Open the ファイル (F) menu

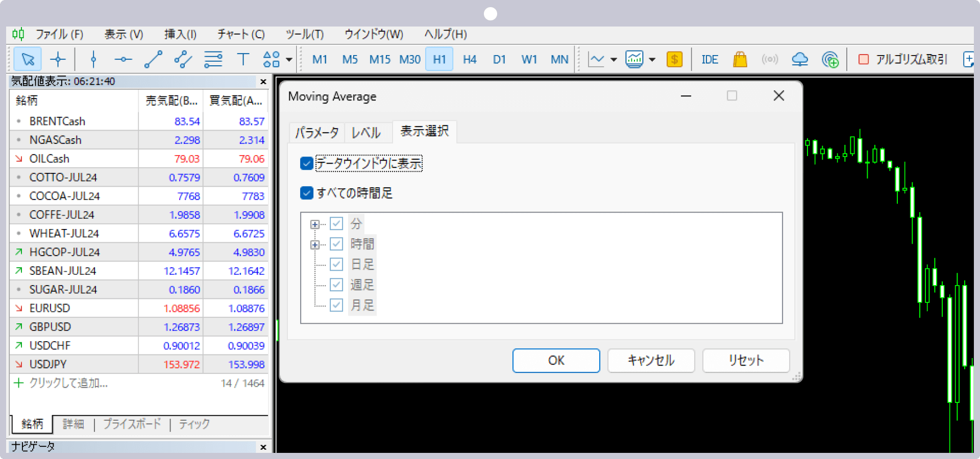click(59, 34)
